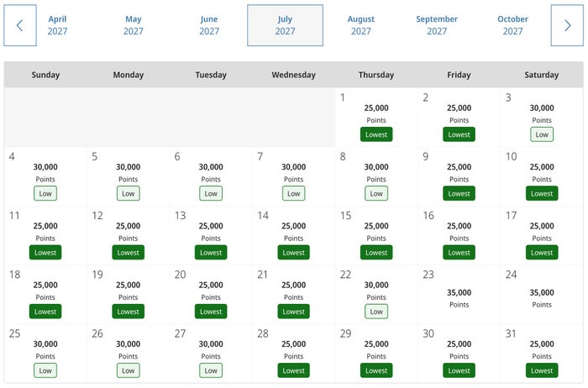588x388 pixels.
Task: Open the May 2027 month tab
Action: click(133, 25)
